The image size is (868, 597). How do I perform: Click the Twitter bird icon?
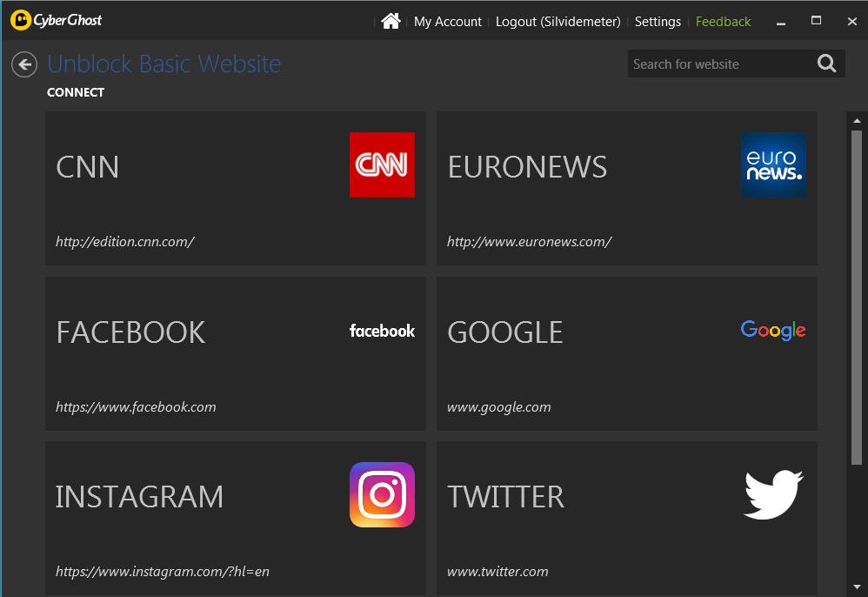click(x=773, y=494)
